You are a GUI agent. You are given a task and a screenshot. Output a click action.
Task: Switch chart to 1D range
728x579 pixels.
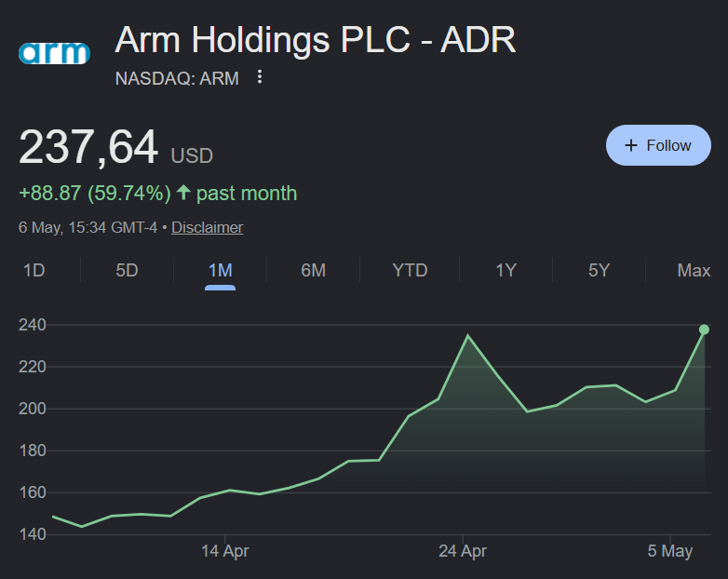click(x=34, y=270)
